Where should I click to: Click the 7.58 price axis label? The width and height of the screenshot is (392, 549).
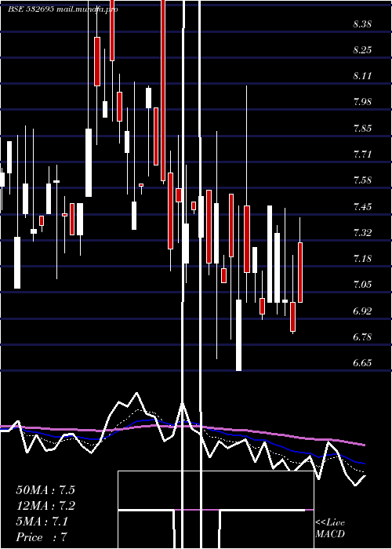tap(362, 180)
